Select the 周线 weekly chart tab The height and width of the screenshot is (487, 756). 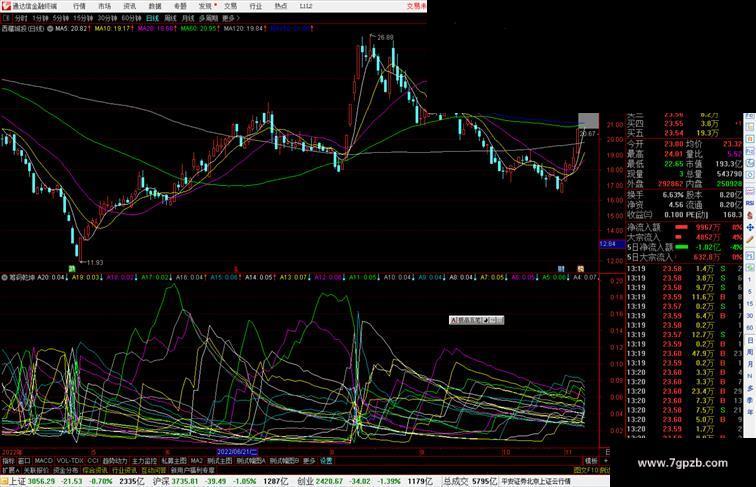coord(170,18)
